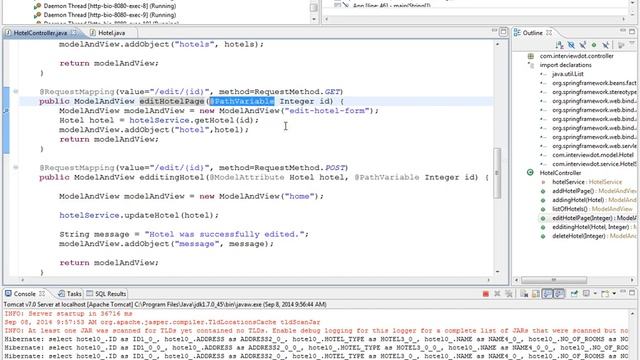Collapse the edditingHotel method fold marker
640x360 pixels.
point(16,167)
